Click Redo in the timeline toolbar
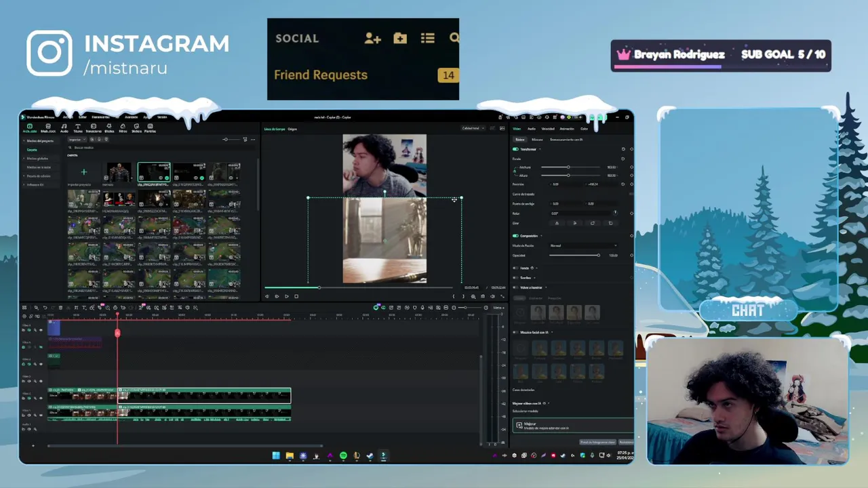 click(53, 308)
